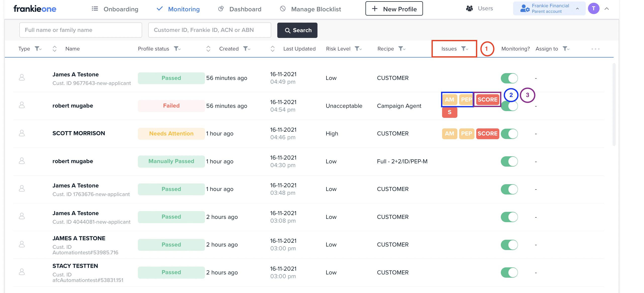
Task: Toggle monitoring for James A Testone 4044081
Action: pyautogui.click(x=509, y=217)
